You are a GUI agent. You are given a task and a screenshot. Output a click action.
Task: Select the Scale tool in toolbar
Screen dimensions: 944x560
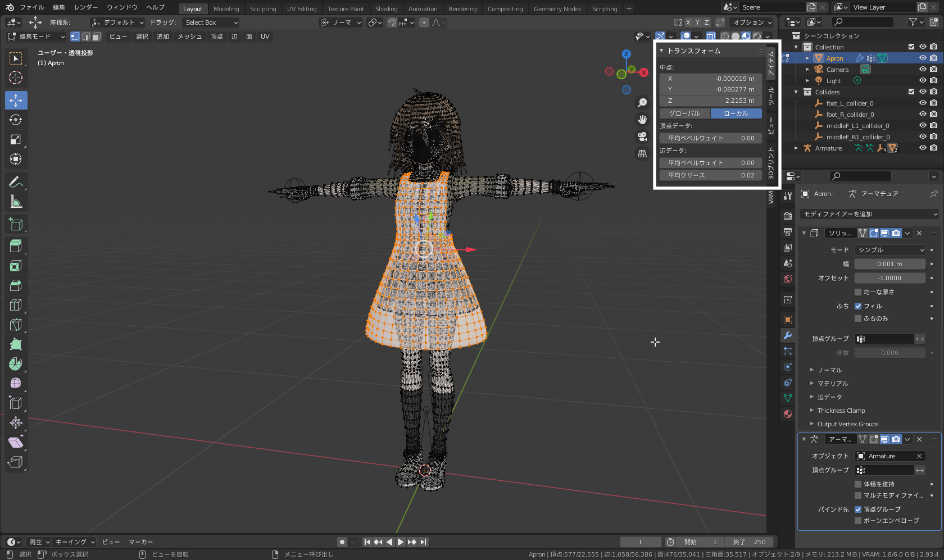click(x=16, y=139)
